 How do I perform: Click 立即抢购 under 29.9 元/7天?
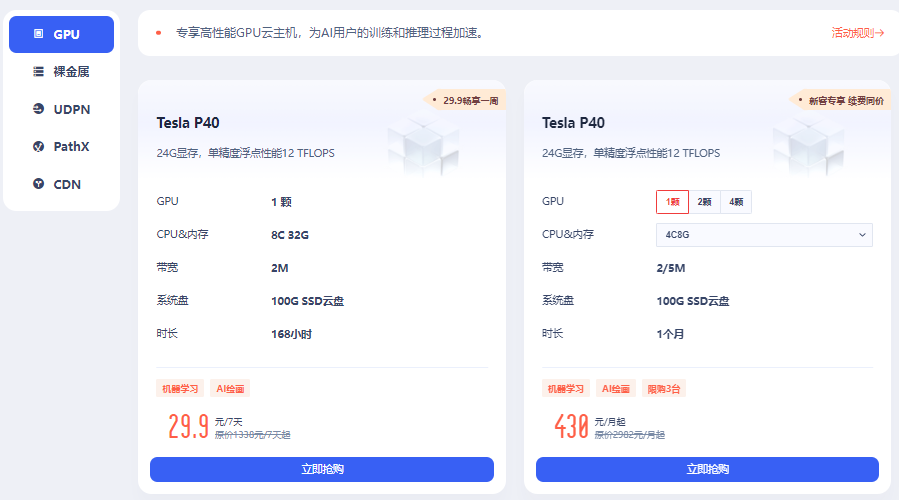click(x=322, y=469)
